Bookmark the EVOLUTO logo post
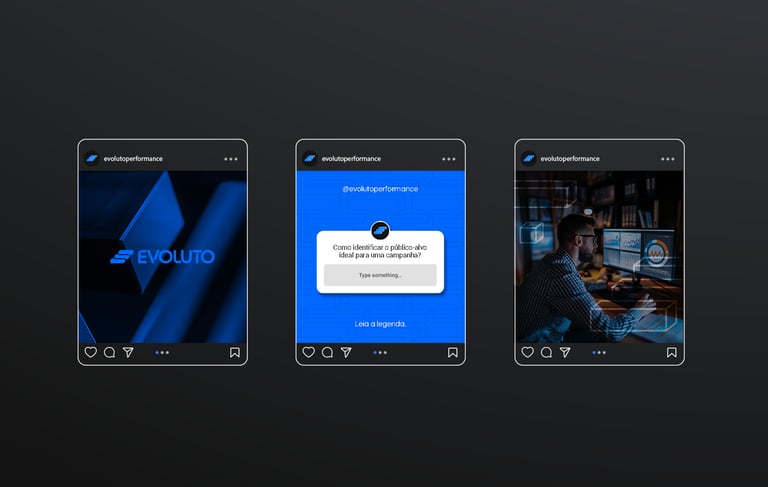Image resolution: width=768 pixels, height=487 pixels. 235,352
